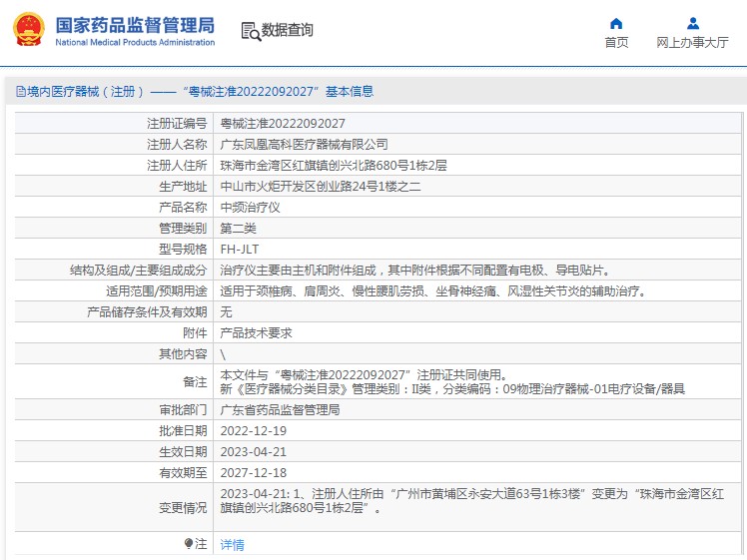Image resolution: width=747 pixels, height=560 pixels.
Task: Select product name 中频治疗仪
Action: [250, 208]
